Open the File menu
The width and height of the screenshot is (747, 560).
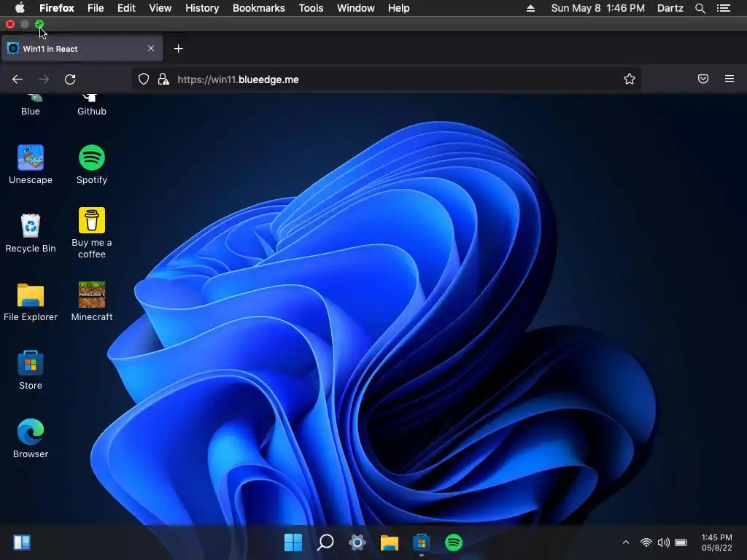pos(96,8)
